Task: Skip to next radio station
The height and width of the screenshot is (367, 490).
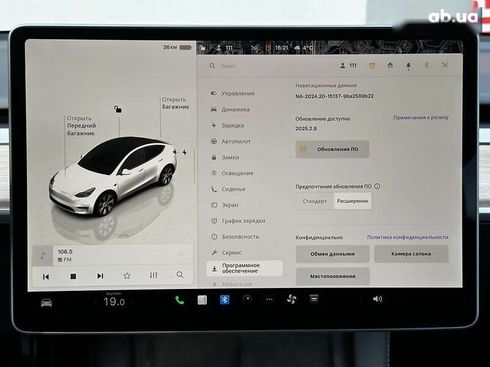Action: coord(100,276)
